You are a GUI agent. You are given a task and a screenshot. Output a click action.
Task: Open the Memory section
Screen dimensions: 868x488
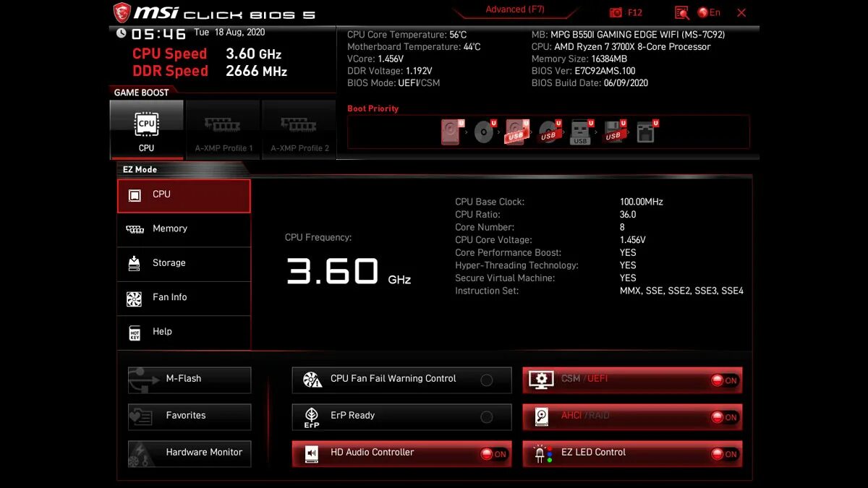pos(184,230)
